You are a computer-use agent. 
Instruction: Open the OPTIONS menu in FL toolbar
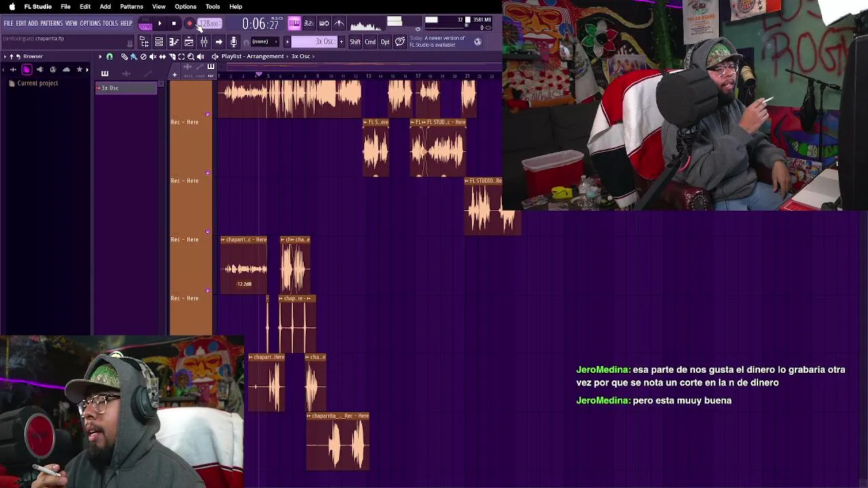click(90, 23)
